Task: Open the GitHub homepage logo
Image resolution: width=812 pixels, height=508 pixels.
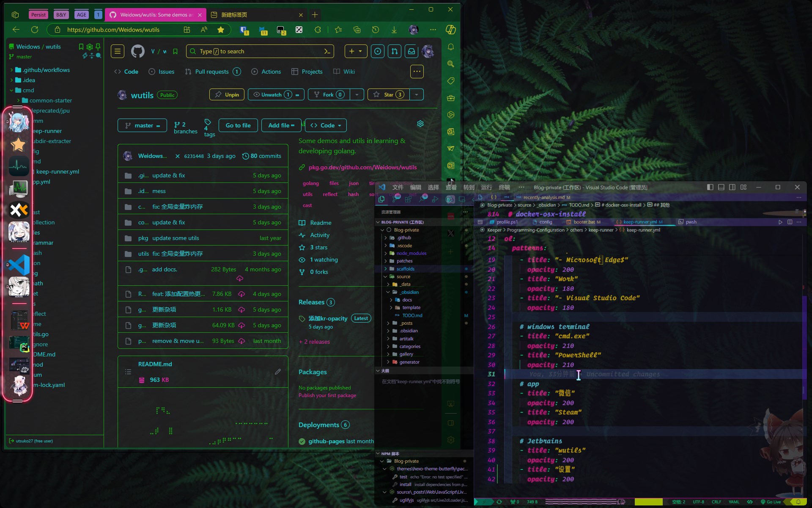Action: point(137,51)
